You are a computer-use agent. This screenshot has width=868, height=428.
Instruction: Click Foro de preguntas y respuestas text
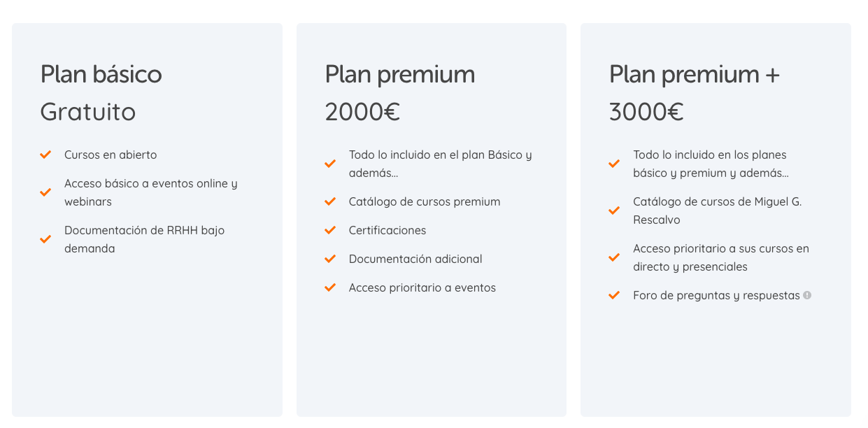tap(716, 296)
